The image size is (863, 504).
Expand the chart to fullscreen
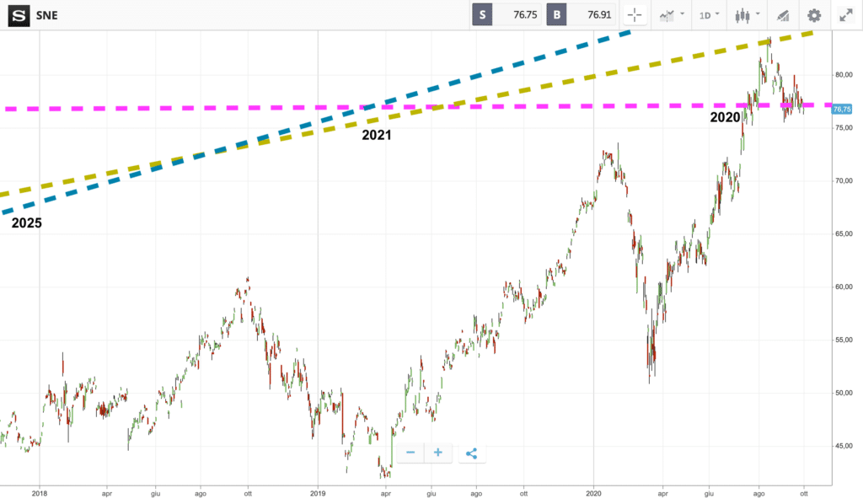846,15
